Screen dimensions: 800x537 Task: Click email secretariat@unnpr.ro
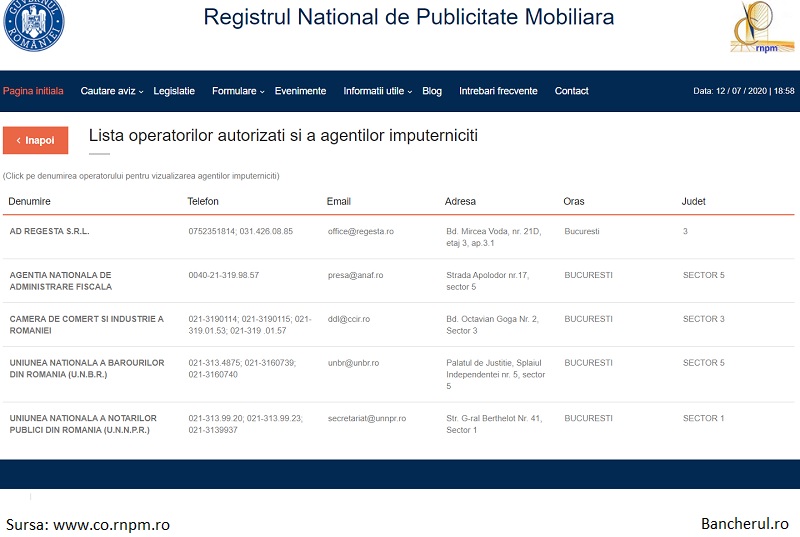[367, 418]
